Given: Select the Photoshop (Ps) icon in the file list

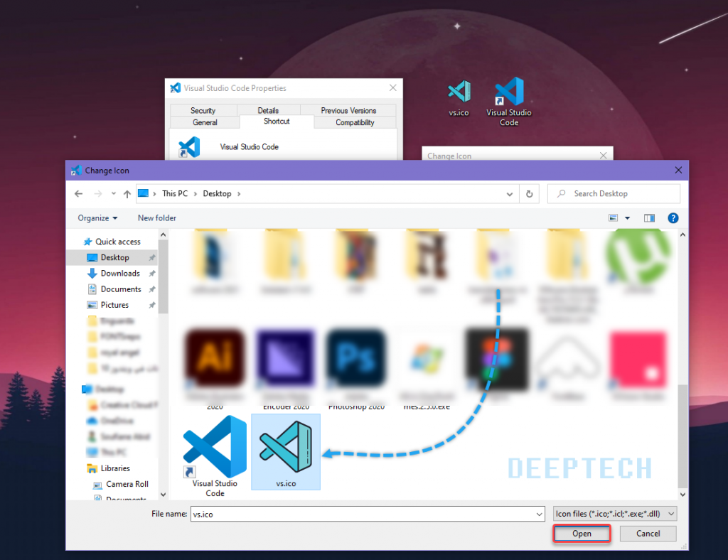Looking at the screenshot, I should 356,357.
